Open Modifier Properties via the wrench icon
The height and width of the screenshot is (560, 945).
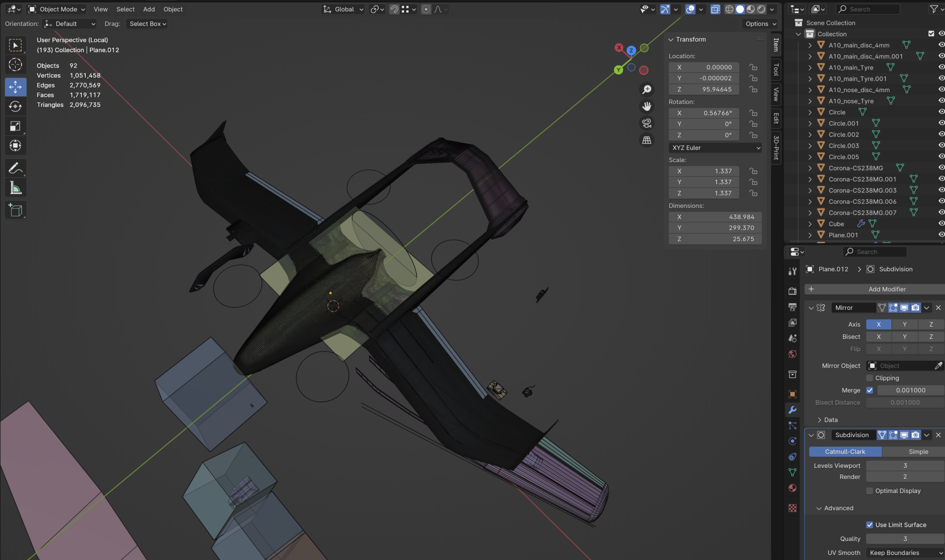click(792, 410)
